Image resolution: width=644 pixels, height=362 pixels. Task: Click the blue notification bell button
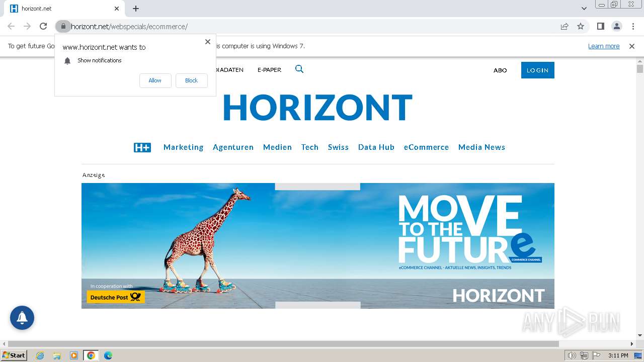coord(22,318)
